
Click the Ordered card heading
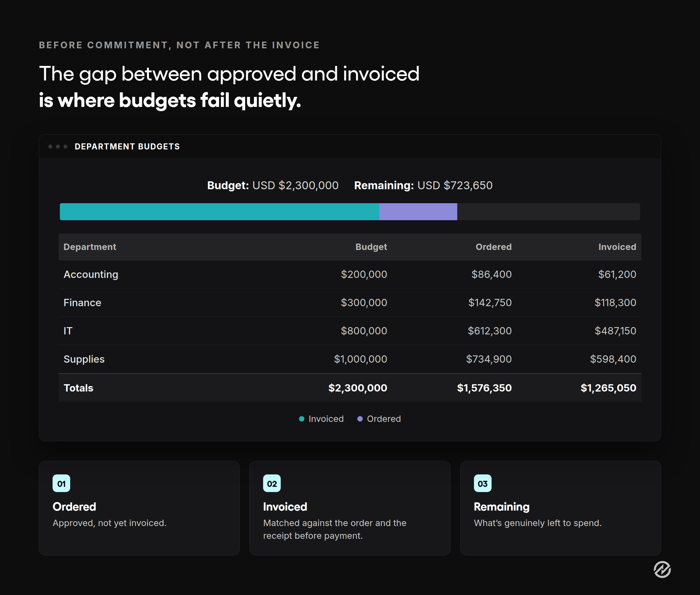coord(74,507)
